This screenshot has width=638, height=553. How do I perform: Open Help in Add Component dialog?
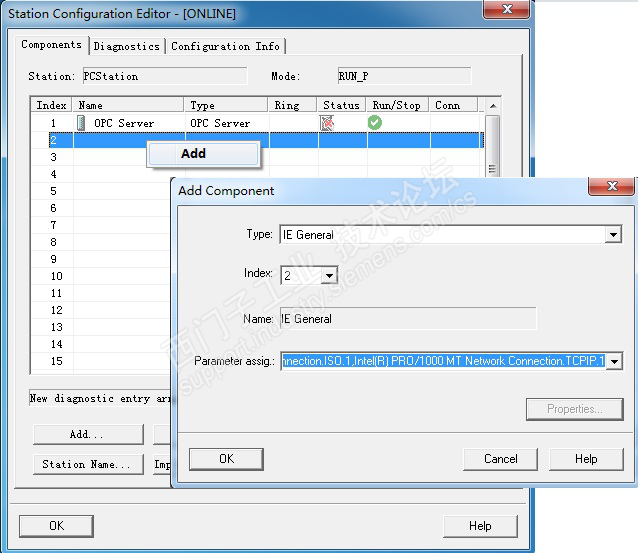[x=586, y=459]
